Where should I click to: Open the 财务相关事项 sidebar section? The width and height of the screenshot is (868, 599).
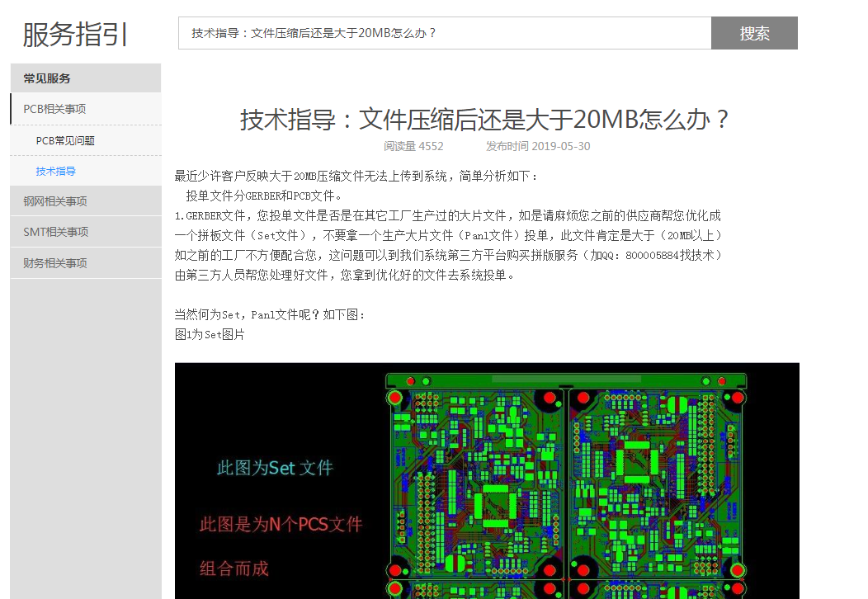[x=55, y=263]
